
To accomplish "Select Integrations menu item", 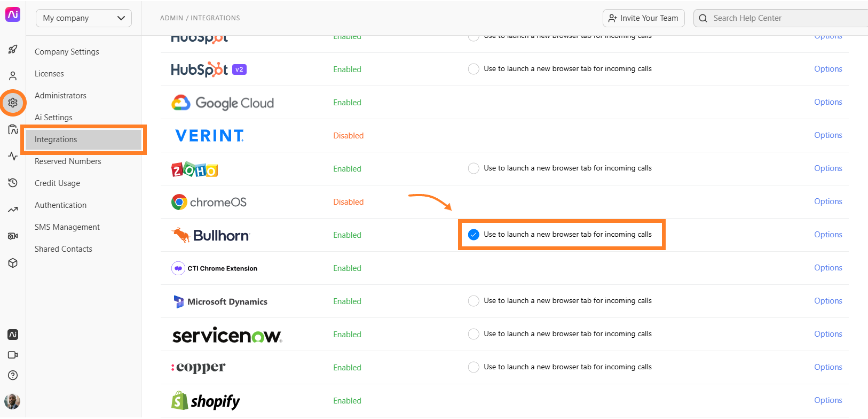I will [x=84, y=139].
